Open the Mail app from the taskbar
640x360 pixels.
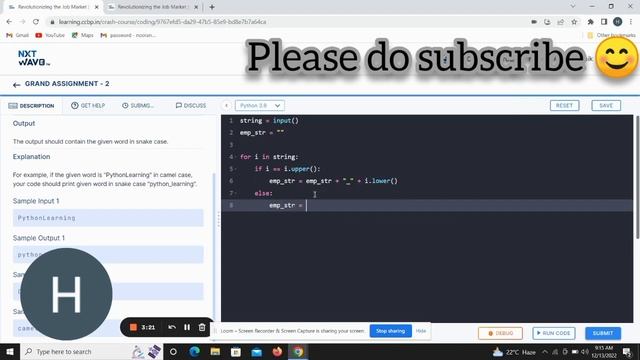[x=256, y=351]
